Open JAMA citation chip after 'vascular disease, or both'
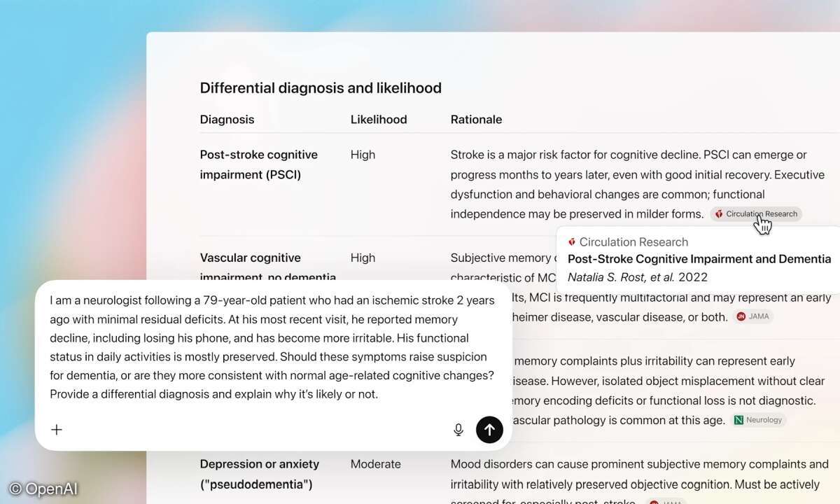Image resolution: width=840 pixels, height=504 pixels. tap(752, 316)
